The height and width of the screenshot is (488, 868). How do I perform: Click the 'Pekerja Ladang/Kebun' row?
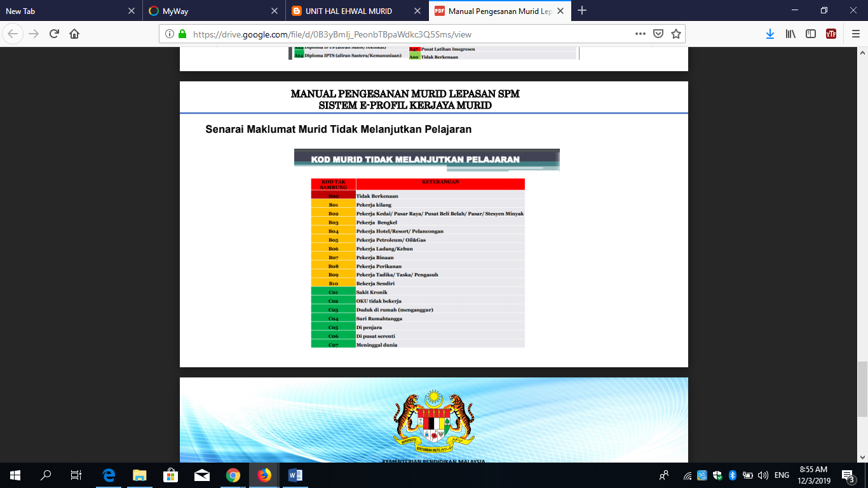click(x=418, y=249)
